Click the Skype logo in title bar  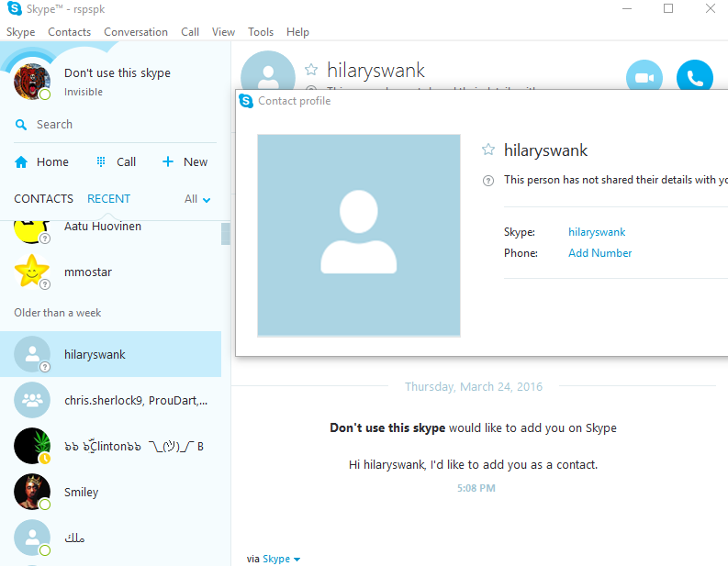15,8
